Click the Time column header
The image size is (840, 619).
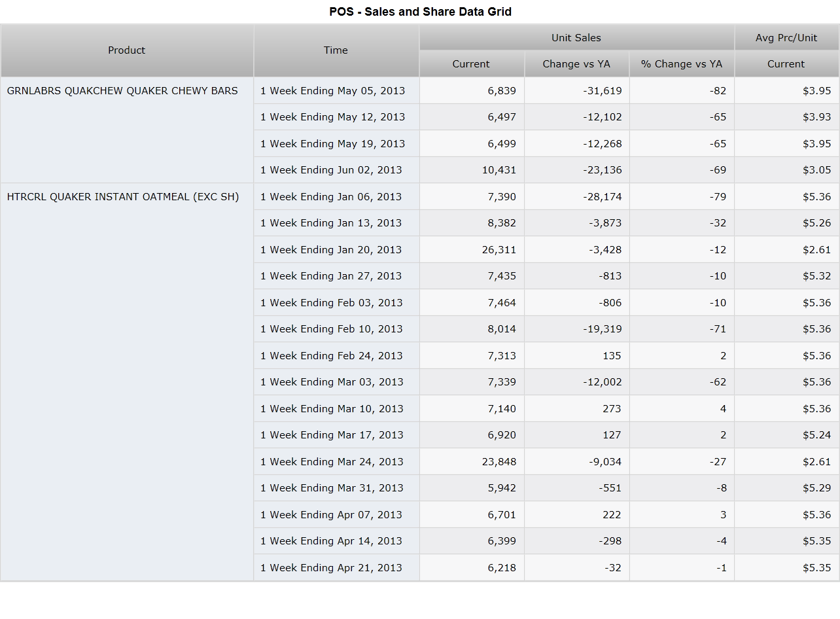tap(336, 50)
